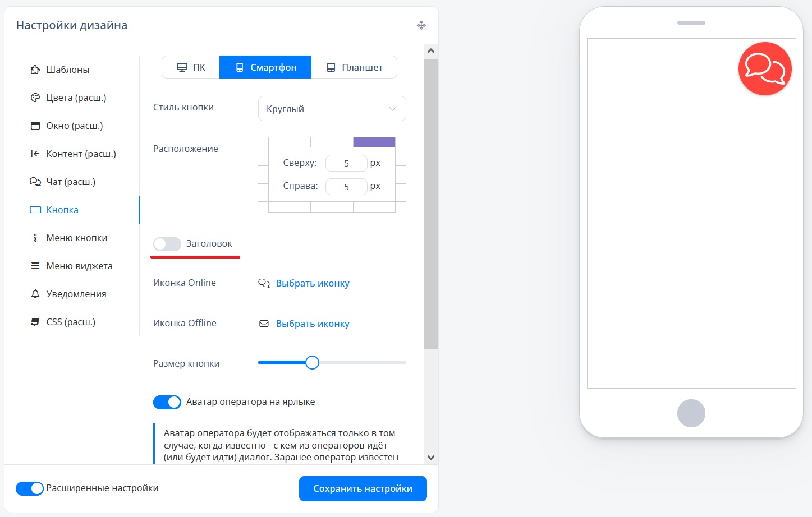Click Выбрать иконку link for Иконка Online

pos(312,283)
